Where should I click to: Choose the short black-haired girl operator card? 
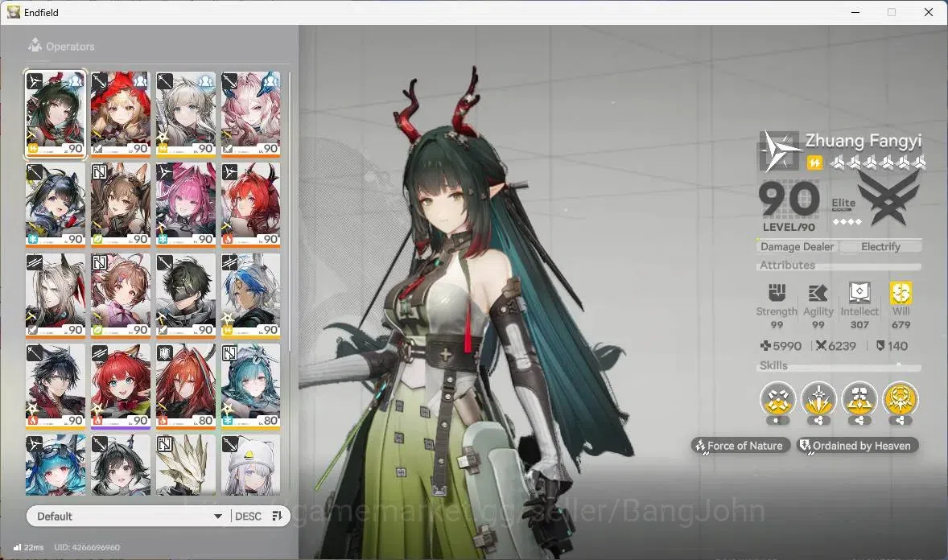(x=121, y=465)
